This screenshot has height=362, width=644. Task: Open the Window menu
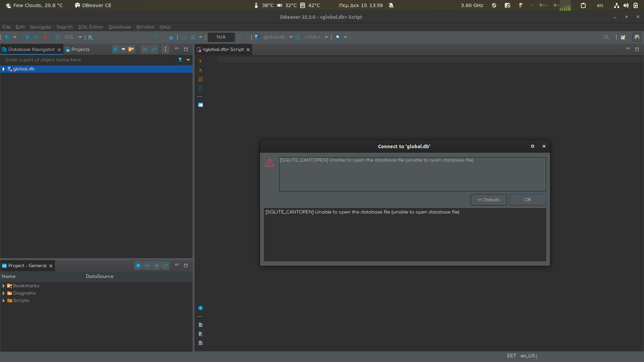(145, 27)
